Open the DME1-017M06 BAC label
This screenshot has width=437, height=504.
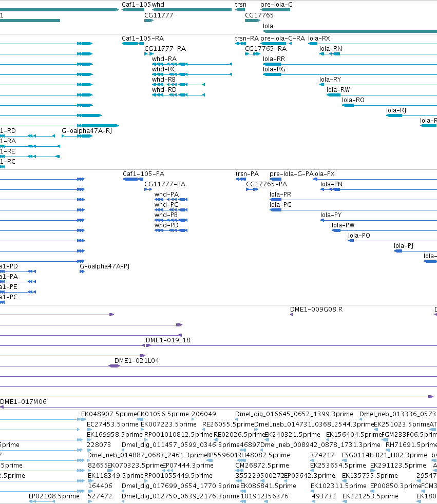tap(23, 402)
